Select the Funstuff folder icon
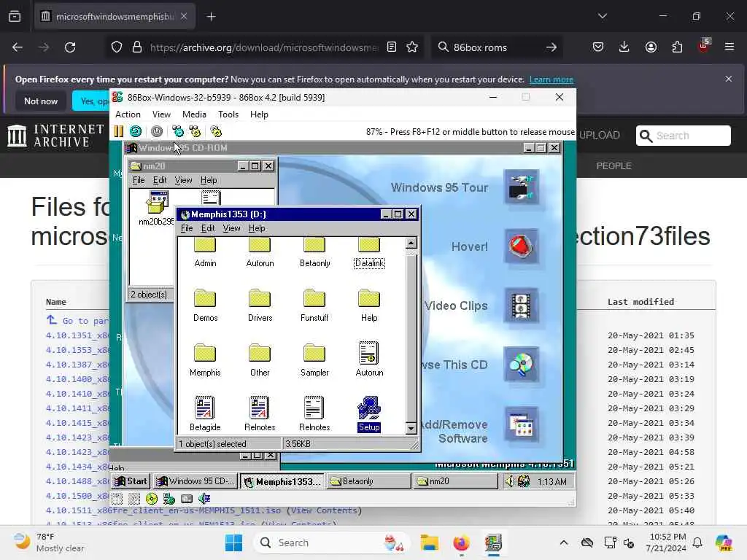This screenshot has width=747, height=560. click(x=314, y=306)
